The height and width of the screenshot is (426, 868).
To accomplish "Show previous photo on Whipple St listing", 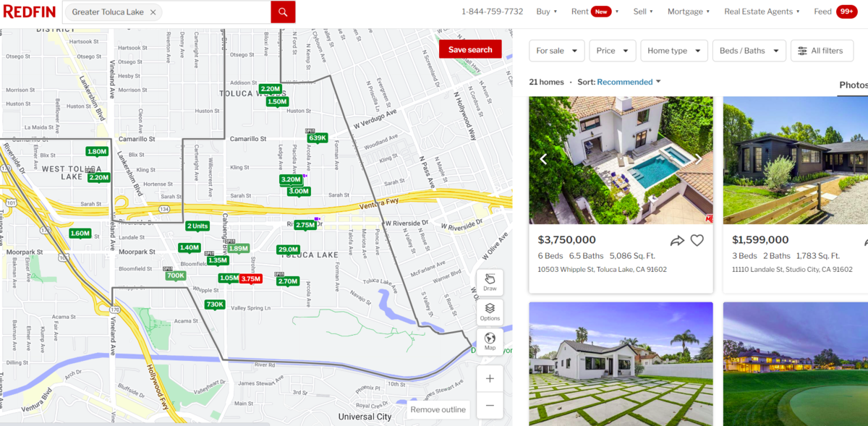I will [543, 159].
